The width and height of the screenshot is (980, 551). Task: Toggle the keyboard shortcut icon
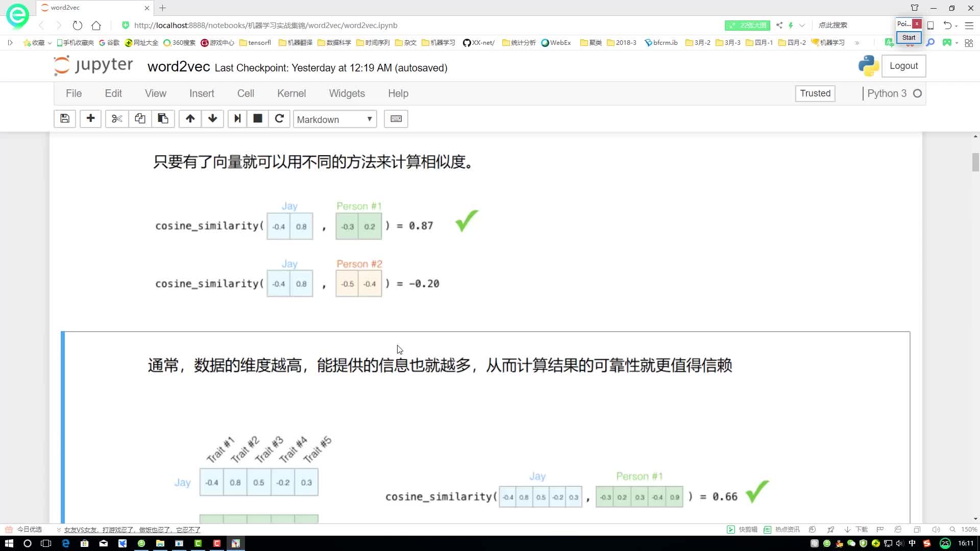(397, 119)
